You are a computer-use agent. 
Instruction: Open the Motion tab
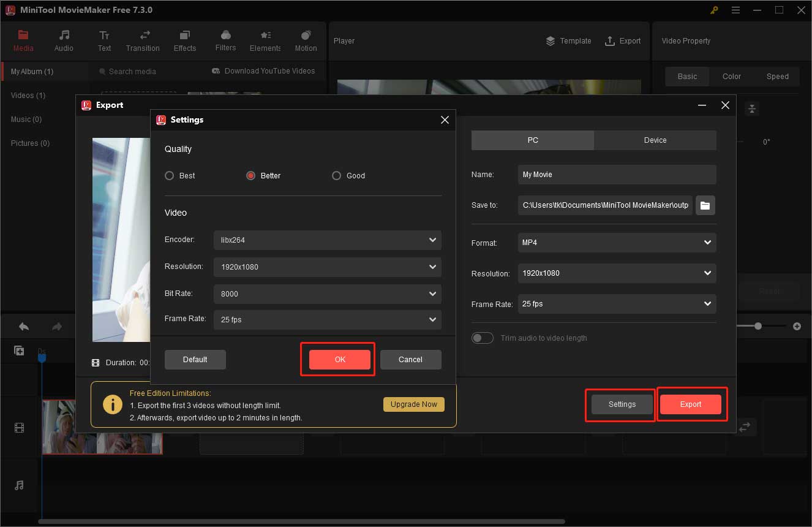click(x=306, y=40)
